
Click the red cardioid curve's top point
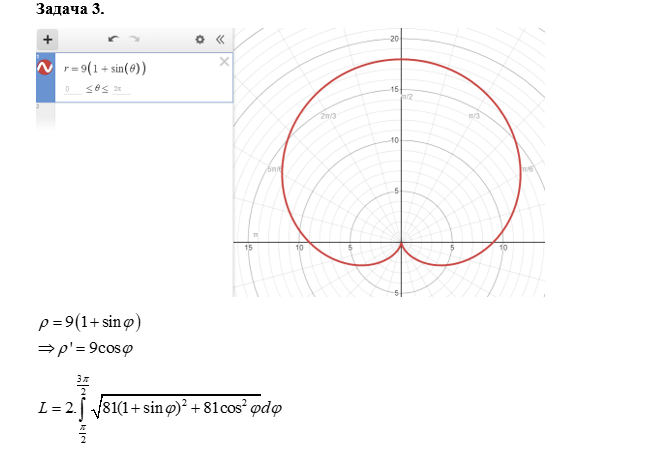(401, 60)
